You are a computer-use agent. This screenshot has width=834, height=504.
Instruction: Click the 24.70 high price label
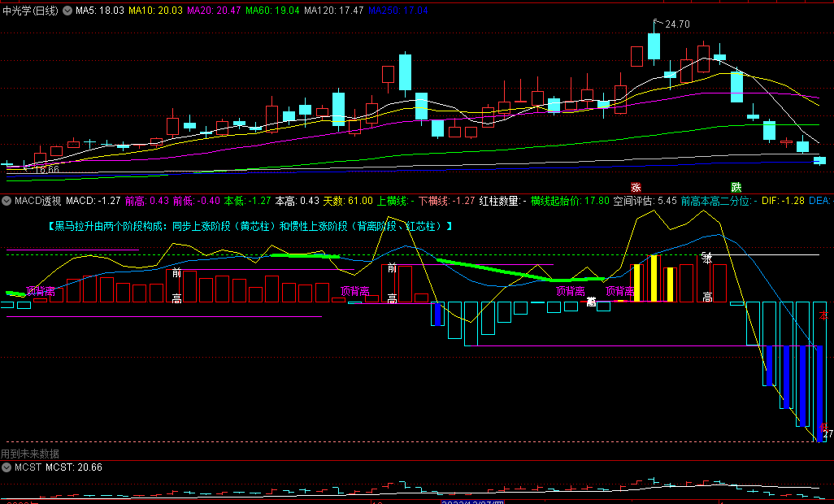pos(677,24)
